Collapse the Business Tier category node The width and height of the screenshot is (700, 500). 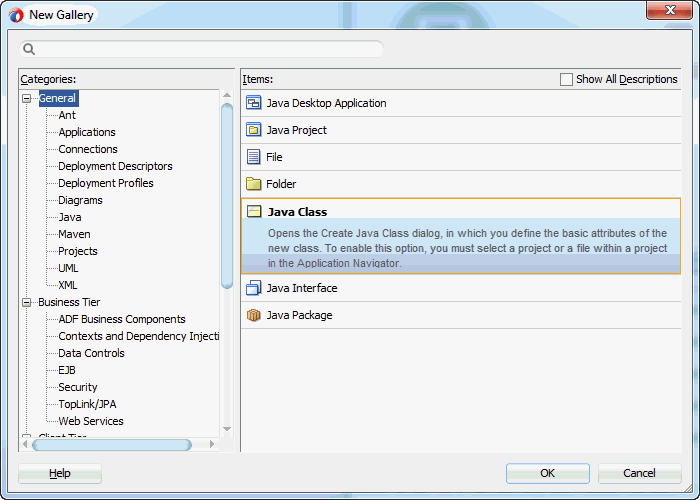[x=27, y=303]
